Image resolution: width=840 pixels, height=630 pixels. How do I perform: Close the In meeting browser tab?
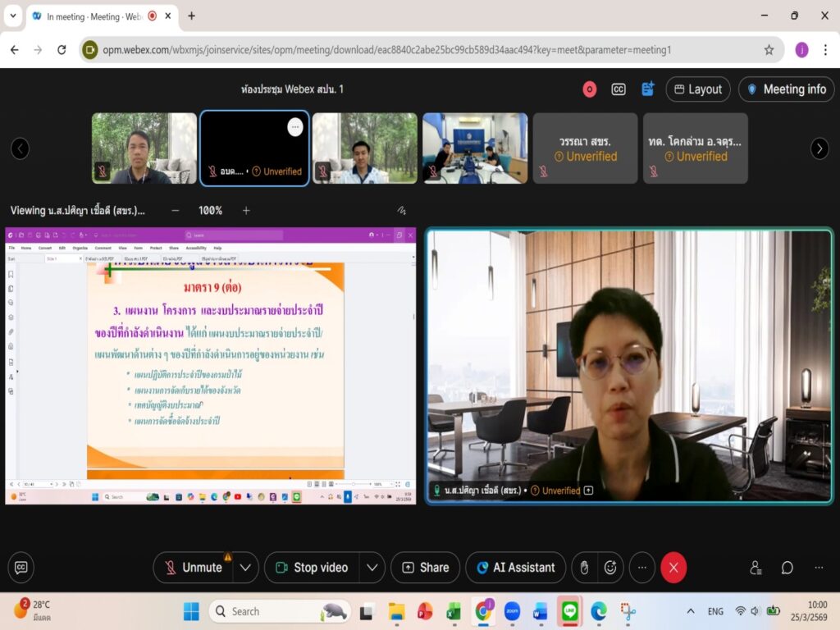click(x=167, y=16)
